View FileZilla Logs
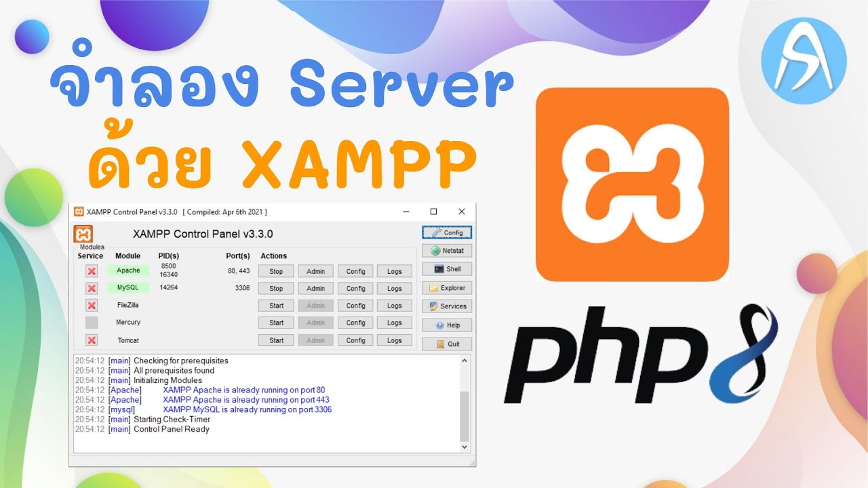Viewport: 868px width, 488px height. click(395, 306)
